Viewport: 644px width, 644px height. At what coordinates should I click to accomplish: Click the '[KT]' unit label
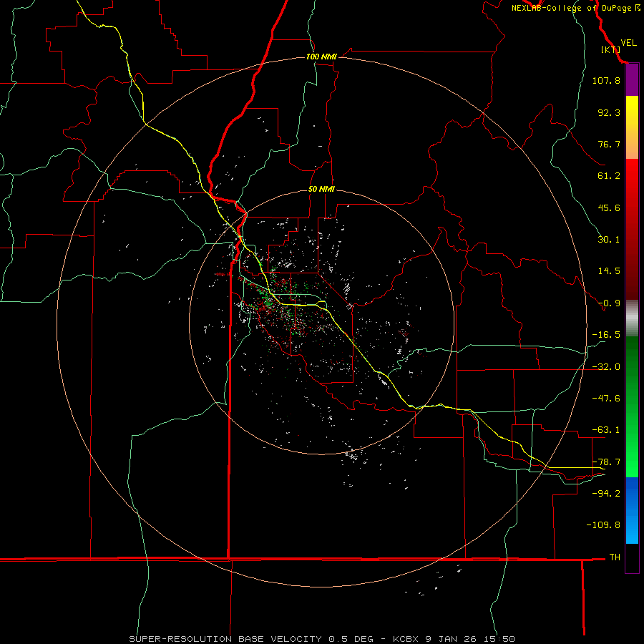pos(611,49)
